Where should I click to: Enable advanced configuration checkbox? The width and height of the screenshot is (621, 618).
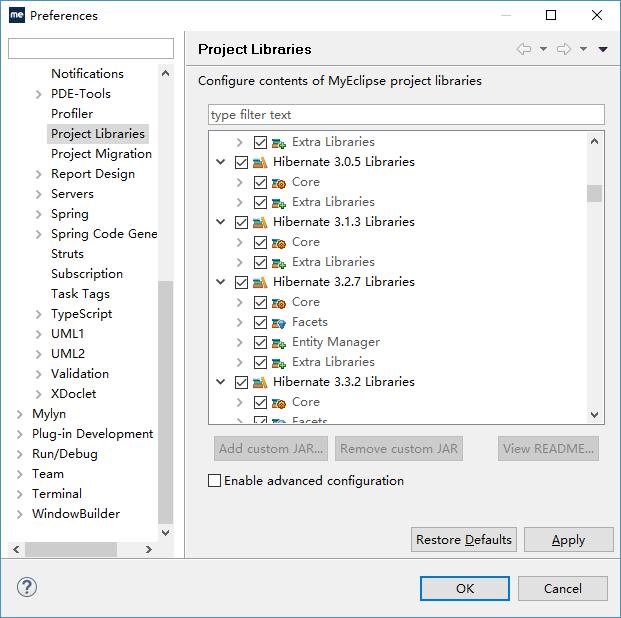(x=214, y=481)
